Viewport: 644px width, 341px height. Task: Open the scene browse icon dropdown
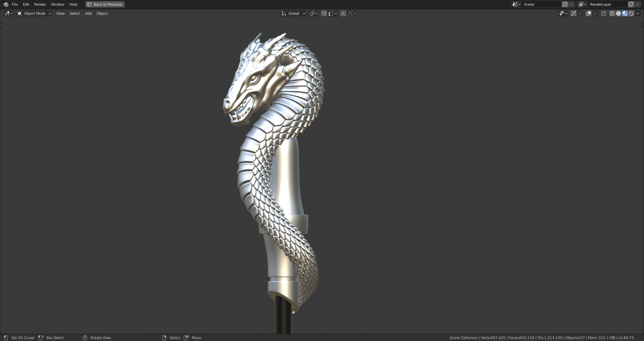click(x=516, y=4)
